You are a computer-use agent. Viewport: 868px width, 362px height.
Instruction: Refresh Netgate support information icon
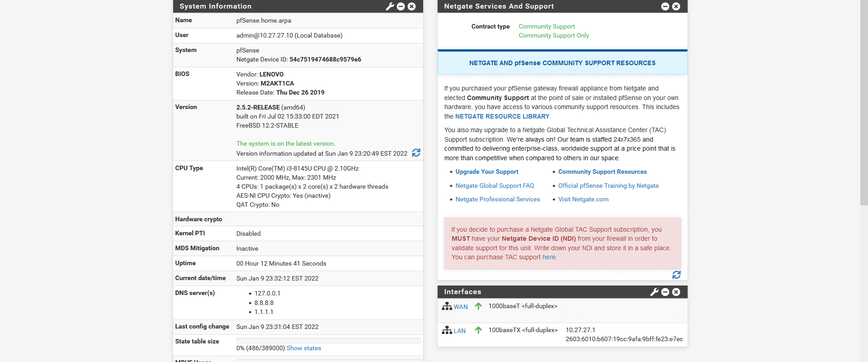[676, 275]
